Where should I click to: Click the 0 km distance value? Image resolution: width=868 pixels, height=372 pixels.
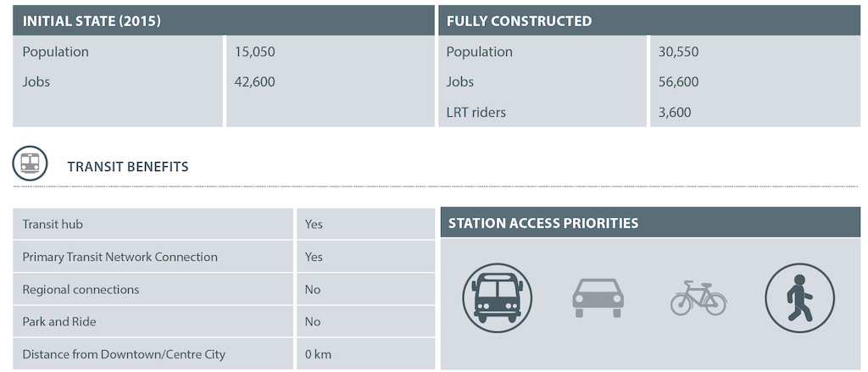tap(319, 354)
